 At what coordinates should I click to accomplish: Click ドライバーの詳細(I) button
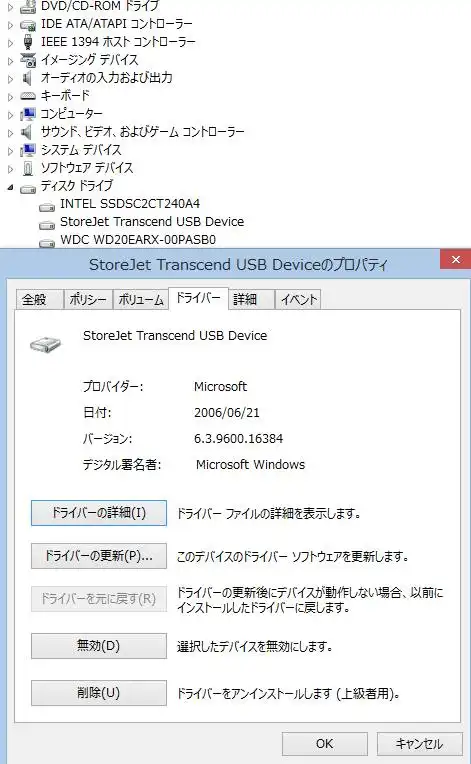point(99,513)
